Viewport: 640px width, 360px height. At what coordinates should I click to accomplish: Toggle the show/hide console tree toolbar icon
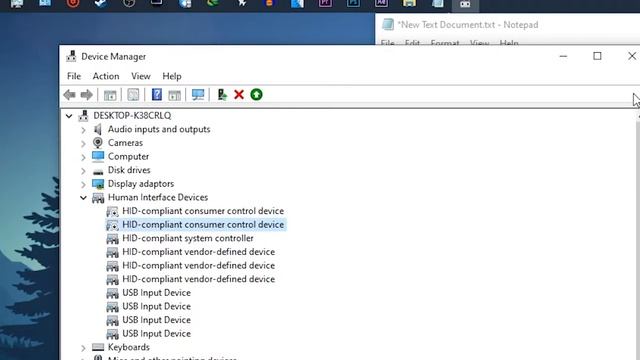click(110, 95)
